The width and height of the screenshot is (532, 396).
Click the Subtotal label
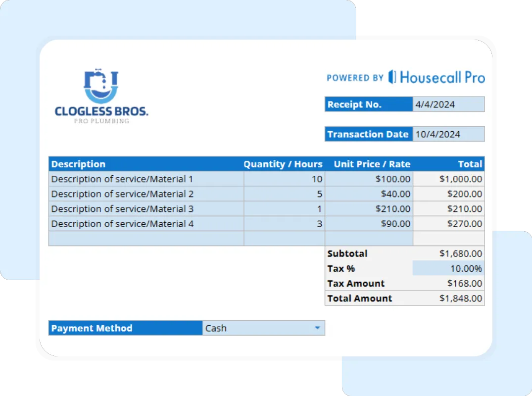pyautogui.click(x=347, y=253)
